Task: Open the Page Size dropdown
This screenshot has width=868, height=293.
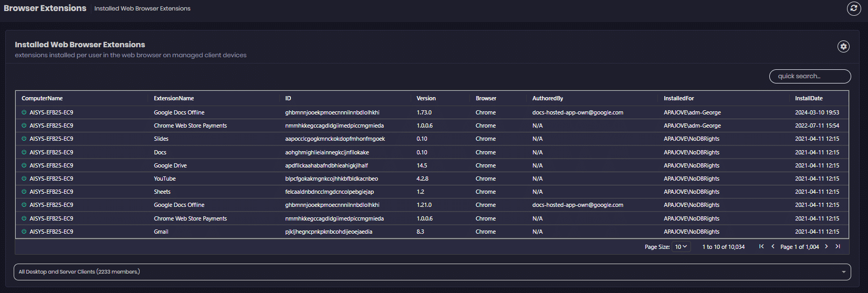Action: (681, 247)
